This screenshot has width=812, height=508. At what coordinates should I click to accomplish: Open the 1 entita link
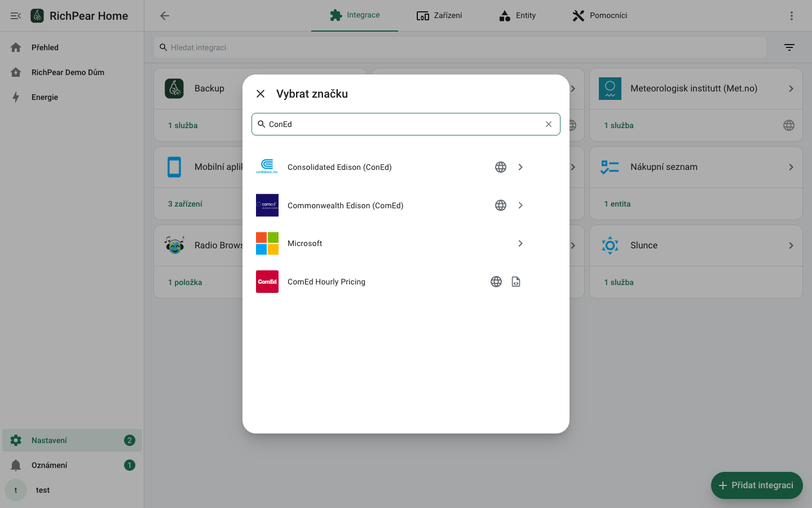617,204
